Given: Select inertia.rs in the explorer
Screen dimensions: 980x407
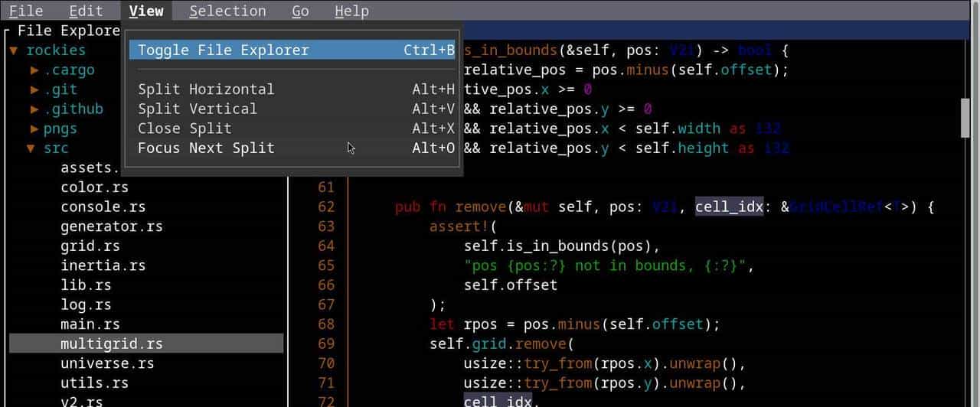Looking at the screenshot, I should click(x=103, y=265).
